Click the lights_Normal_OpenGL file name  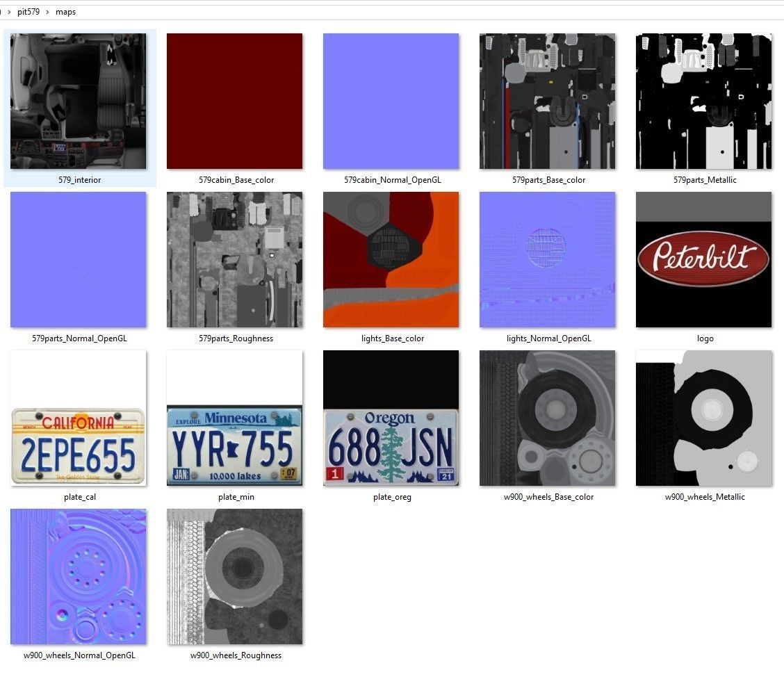[x=548, y=338]
